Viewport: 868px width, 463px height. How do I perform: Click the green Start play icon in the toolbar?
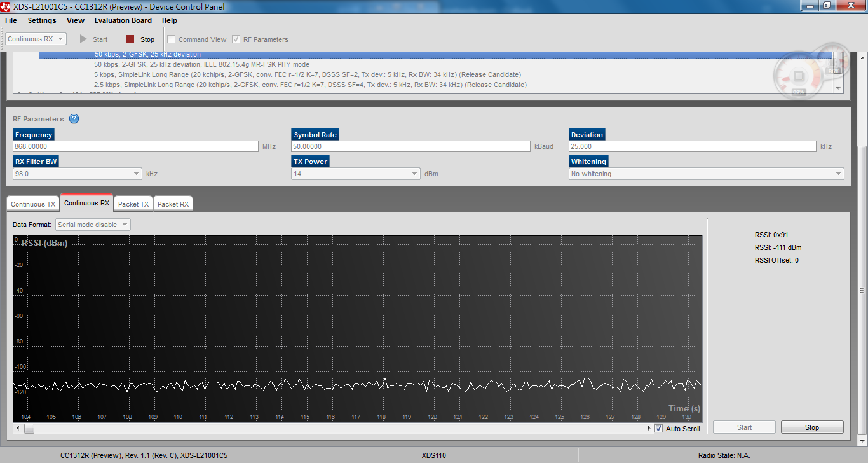pos(83,39)
